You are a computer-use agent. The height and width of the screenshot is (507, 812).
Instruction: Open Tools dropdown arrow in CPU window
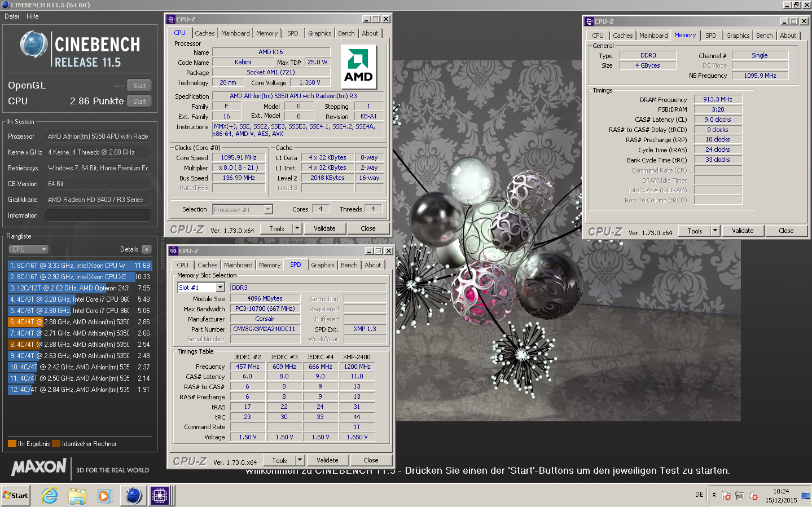[297, 228]
